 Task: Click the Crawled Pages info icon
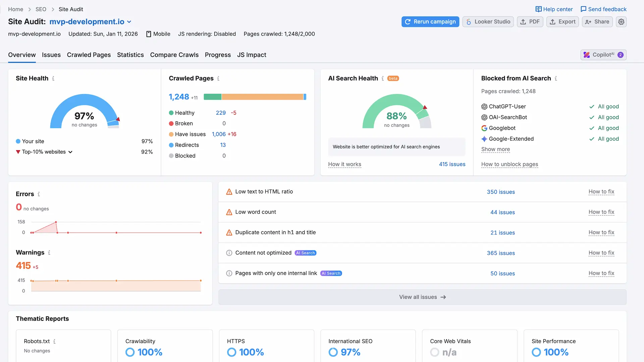pyautogui.click(x=218, y=78)
